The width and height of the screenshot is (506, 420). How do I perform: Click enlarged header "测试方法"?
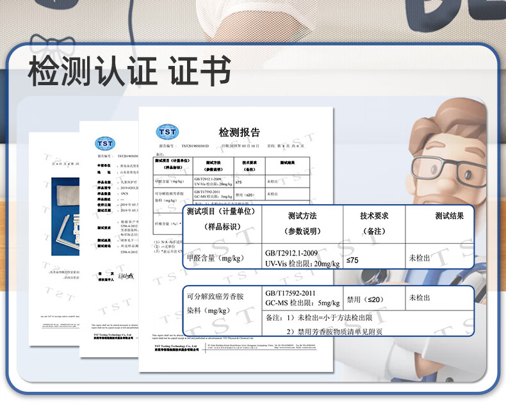302,216
